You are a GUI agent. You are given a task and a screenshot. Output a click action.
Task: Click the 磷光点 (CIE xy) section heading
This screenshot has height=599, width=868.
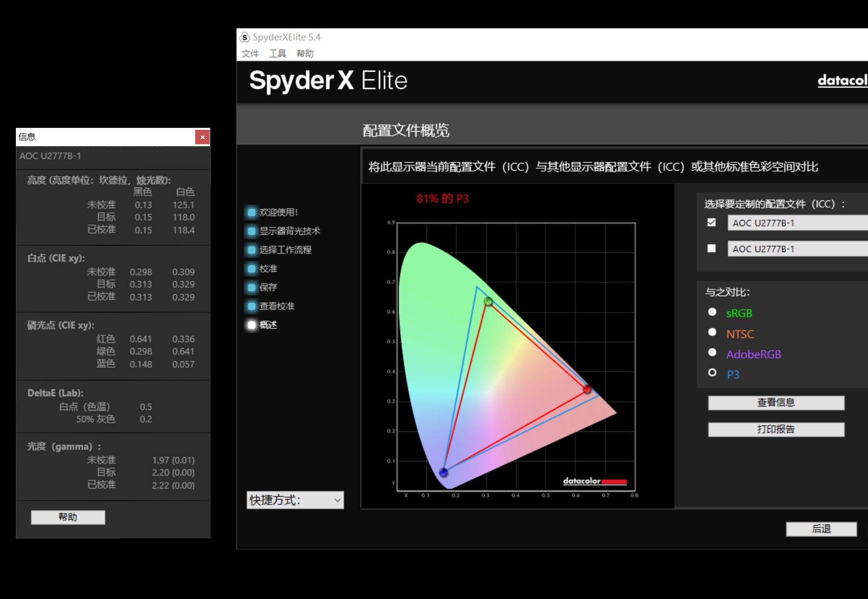pyautogui.click(x=61, y=325)
